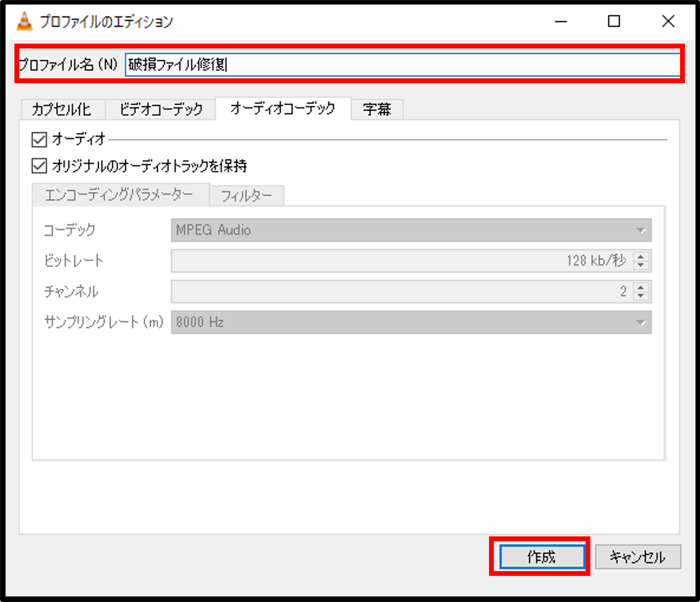Expand the サンプリングレート 8000 Hz dropdown
Image resolution: width=700 pixels, height=602 pixels.
tap(411, 322)
